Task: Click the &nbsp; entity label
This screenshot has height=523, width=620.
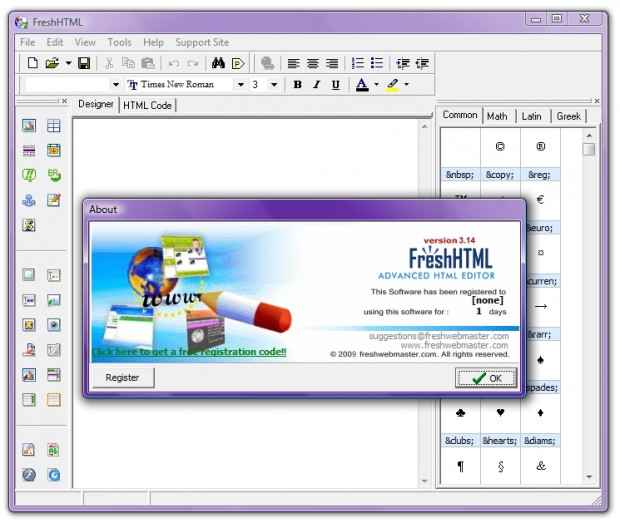Action: tap(460, 175)
